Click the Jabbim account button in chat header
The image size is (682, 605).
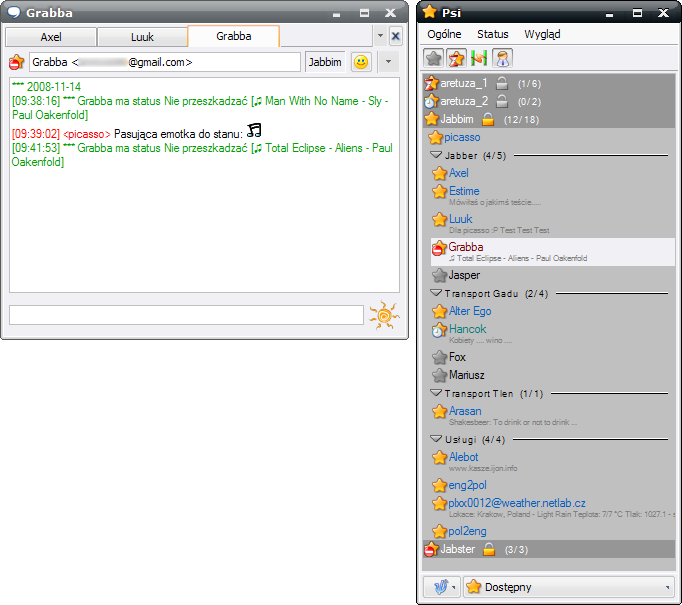[x=325, y=62]
